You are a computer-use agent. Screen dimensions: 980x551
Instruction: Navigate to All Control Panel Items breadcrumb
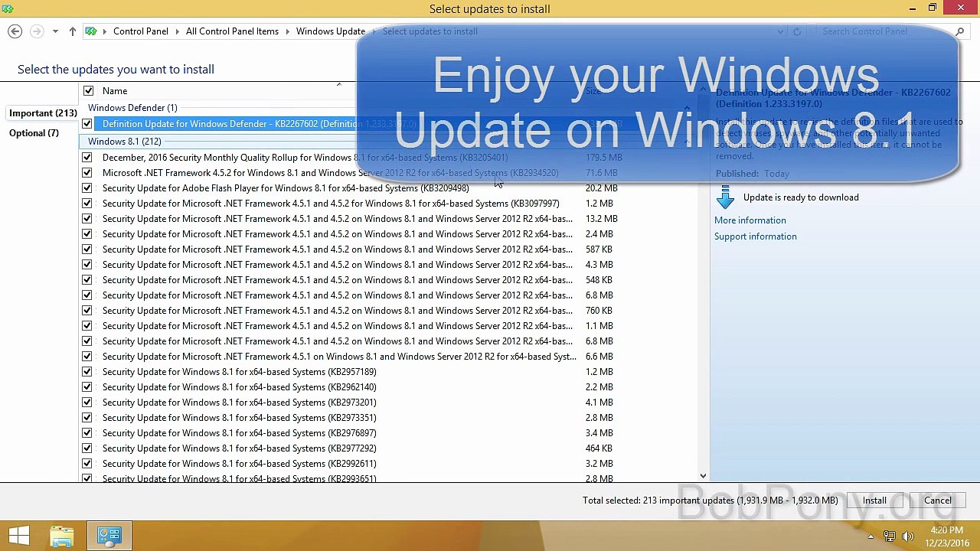click(232, 31)
